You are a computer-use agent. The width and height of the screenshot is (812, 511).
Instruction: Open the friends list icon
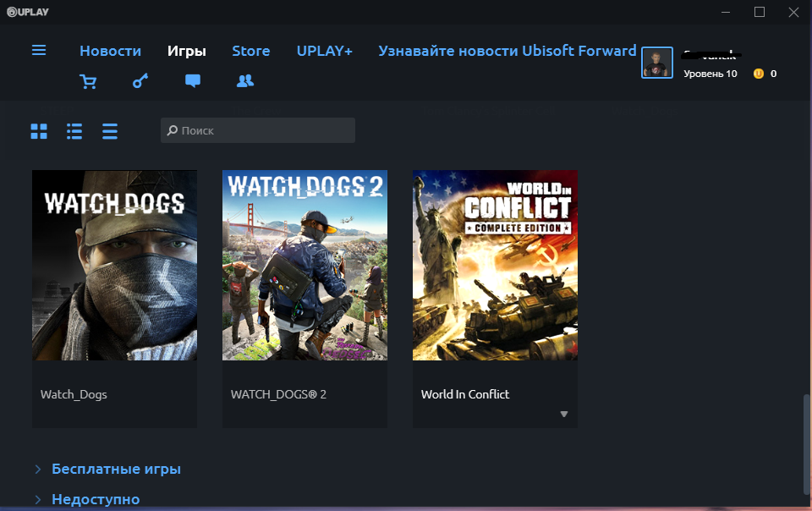click(245, 80)
